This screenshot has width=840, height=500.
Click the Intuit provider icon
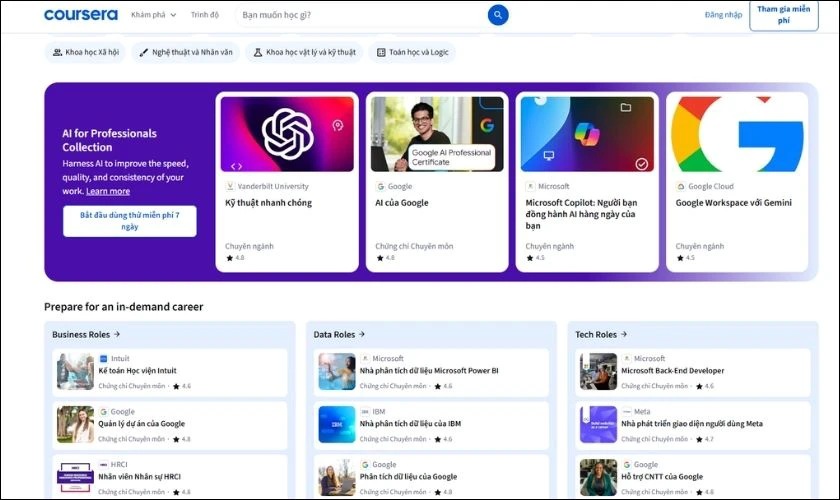coord(103,359)
